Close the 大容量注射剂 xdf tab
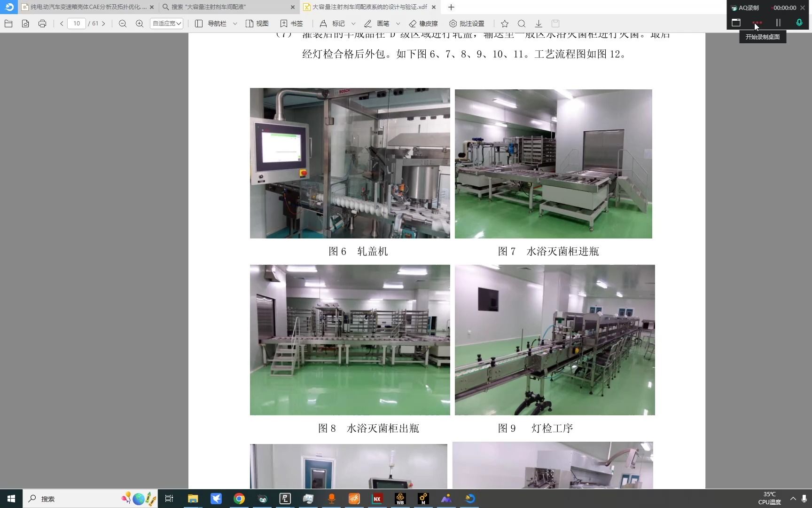The height and width of the screenshot is (508, 812). [x=434, y=7]
